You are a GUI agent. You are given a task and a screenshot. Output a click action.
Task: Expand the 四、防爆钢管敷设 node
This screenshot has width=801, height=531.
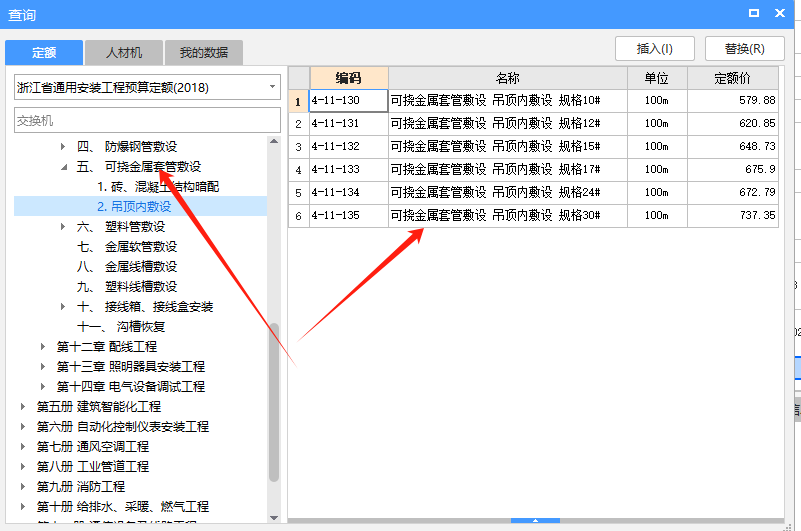click(63, 147)
